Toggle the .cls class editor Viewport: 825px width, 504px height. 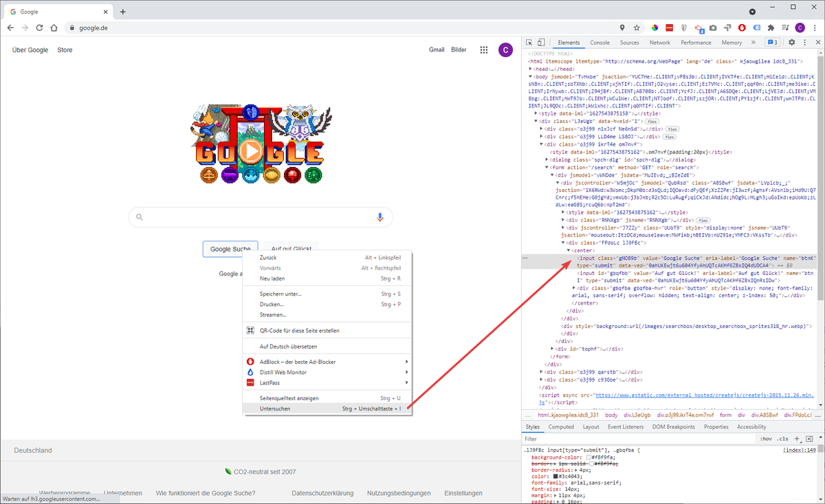[782, 439]
